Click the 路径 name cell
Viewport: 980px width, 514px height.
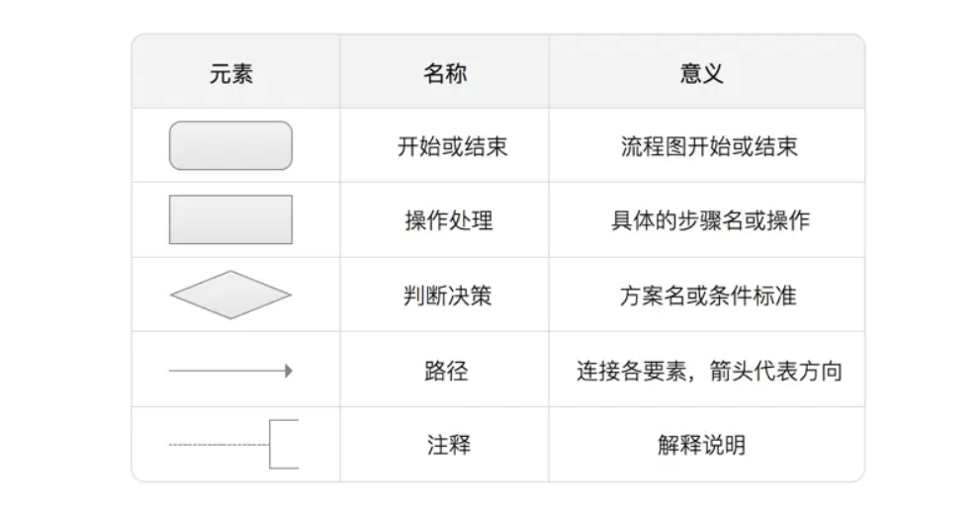pos(446,371)
